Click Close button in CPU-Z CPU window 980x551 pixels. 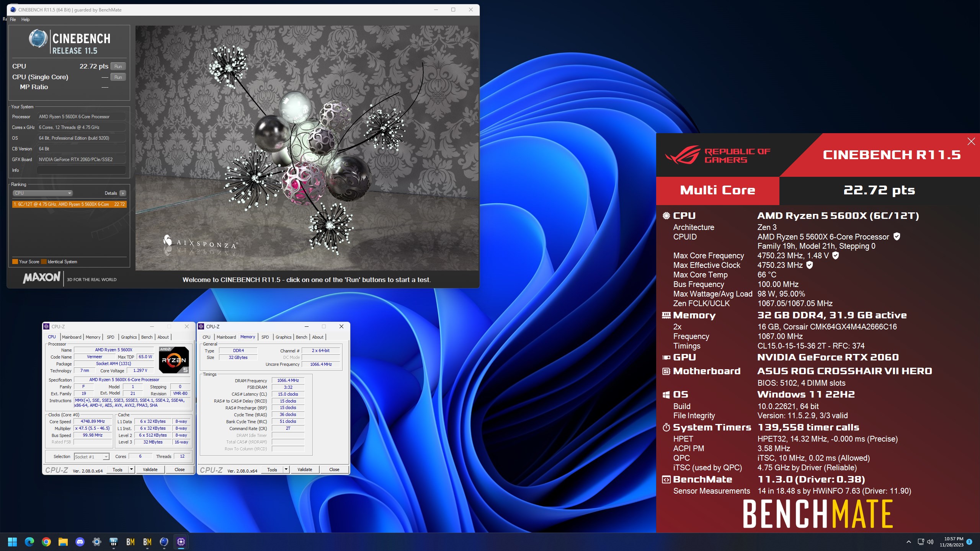(180, 469)
